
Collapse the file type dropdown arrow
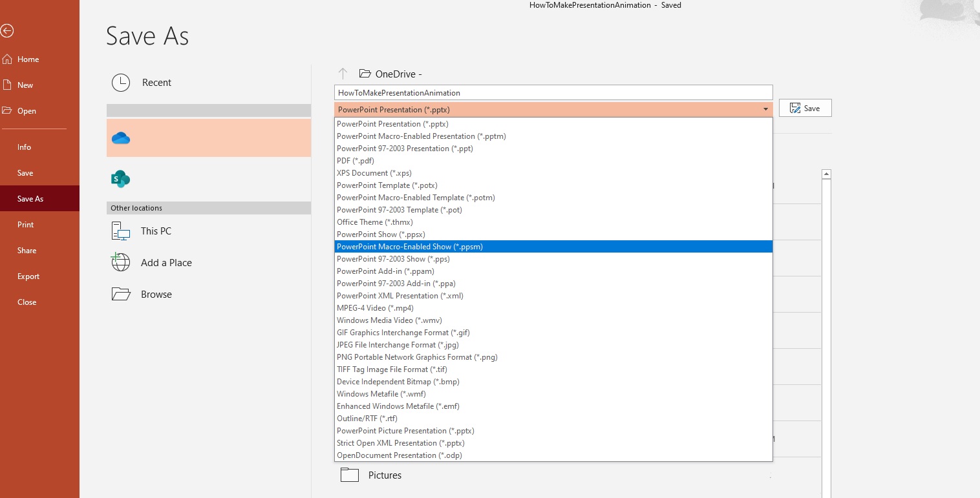tap(765, 110)
